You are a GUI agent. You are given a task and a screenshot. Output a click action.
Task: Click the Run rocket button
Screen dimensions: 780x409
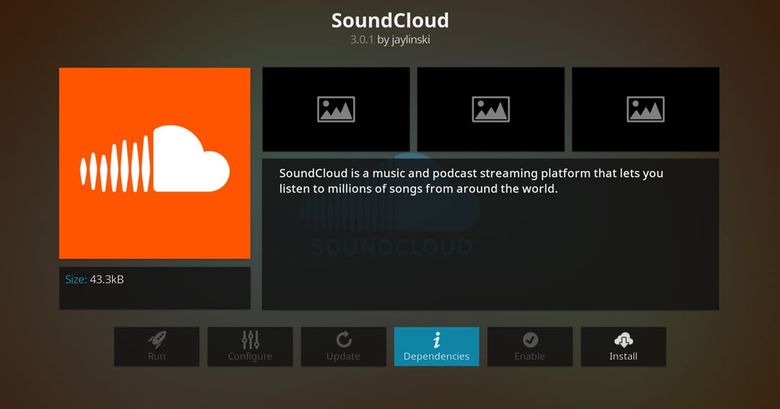(x=157, y=347)
